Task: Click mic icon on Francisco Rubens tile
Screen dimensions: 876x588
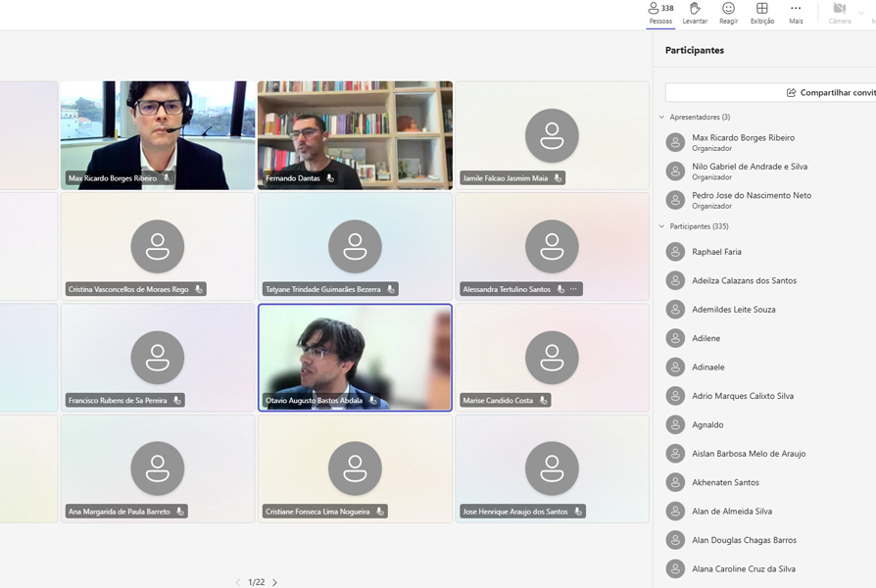Action: 177,400
